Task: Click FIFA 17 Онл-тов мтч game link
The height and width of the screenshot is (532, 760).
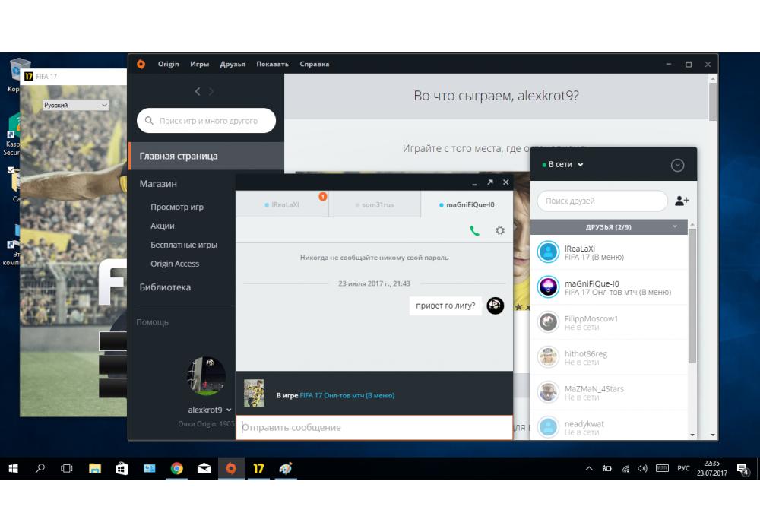Action: tap(347, 395)
